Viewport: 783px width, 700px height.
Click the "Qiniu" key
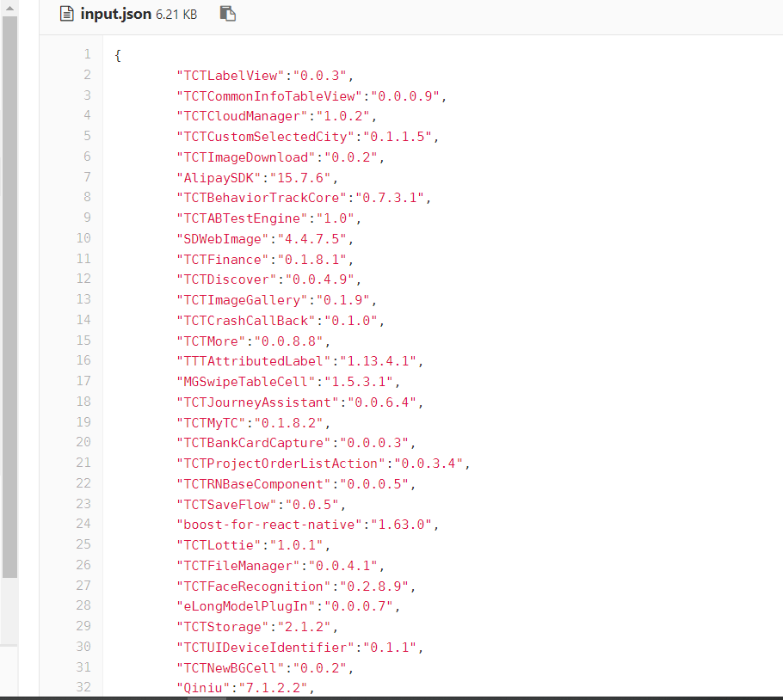tap(203, 688)
